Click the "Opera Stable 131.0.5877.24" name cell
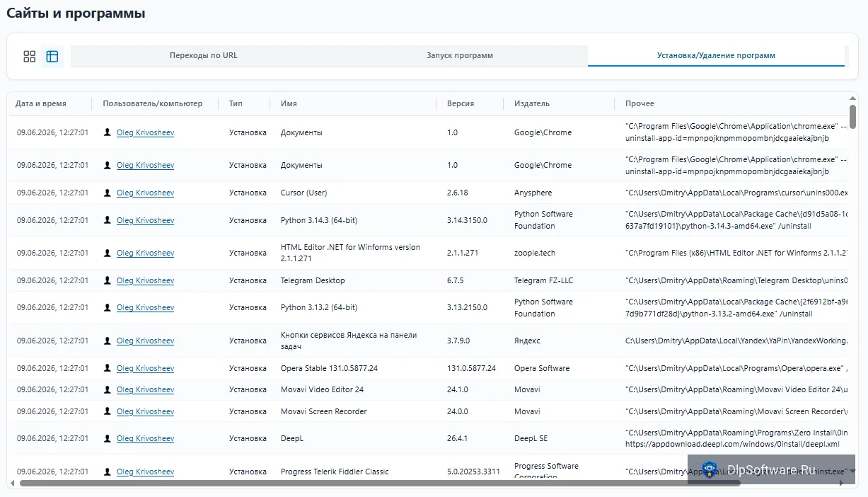This screenshot has width=868, height=497. click(x=329, y=368)
